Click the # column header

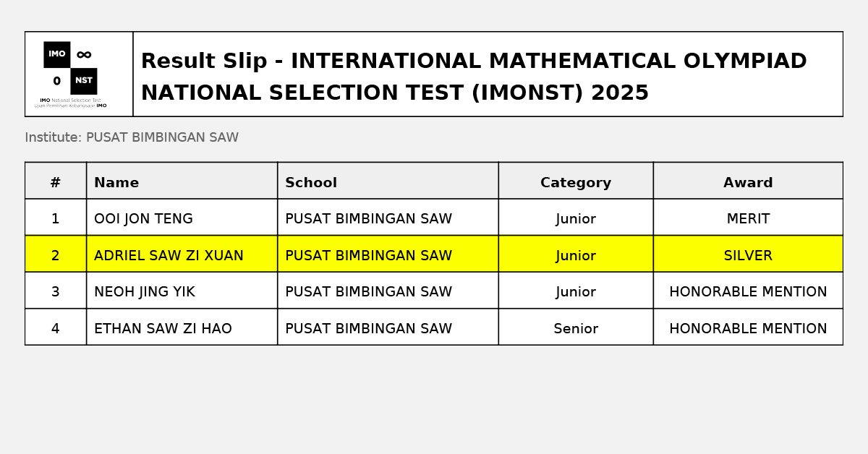tap(55, 183)
